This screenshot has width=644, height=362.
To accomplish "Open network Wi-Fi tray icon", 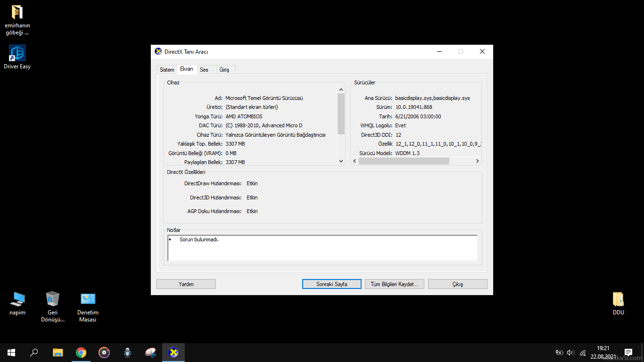I will click(x=583, y=353).
